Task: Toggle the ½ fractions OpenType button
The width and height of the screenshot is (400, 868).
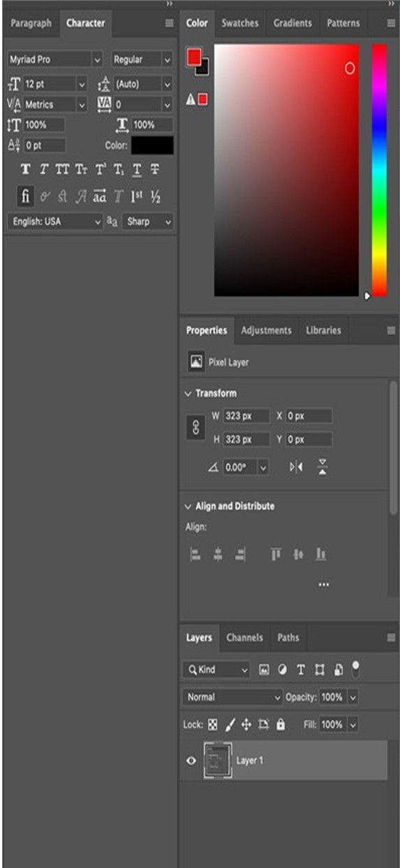Action: (156, 198)
